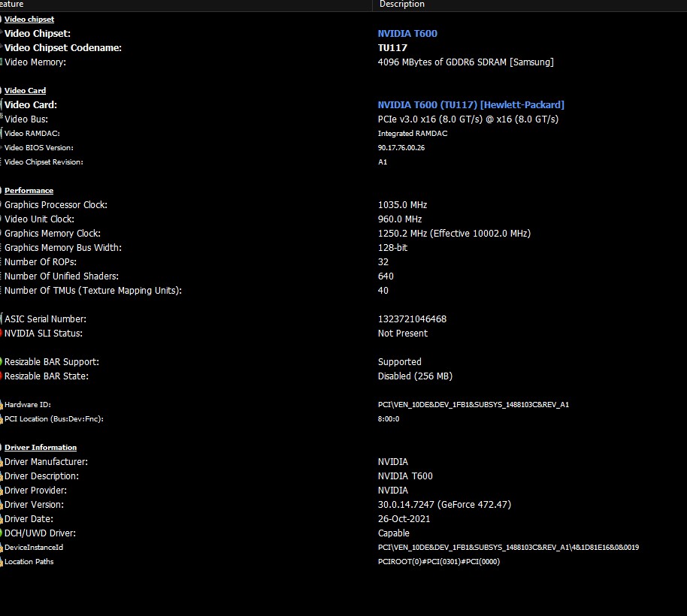
Task: Select the DCH/UWD Driver: label
Action: pyautogui.click(x=40, y=533)
